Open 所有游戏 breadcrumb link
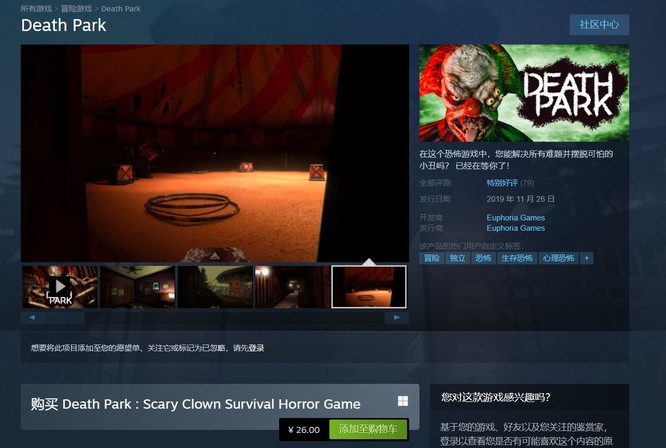 [x=37, y=9]
